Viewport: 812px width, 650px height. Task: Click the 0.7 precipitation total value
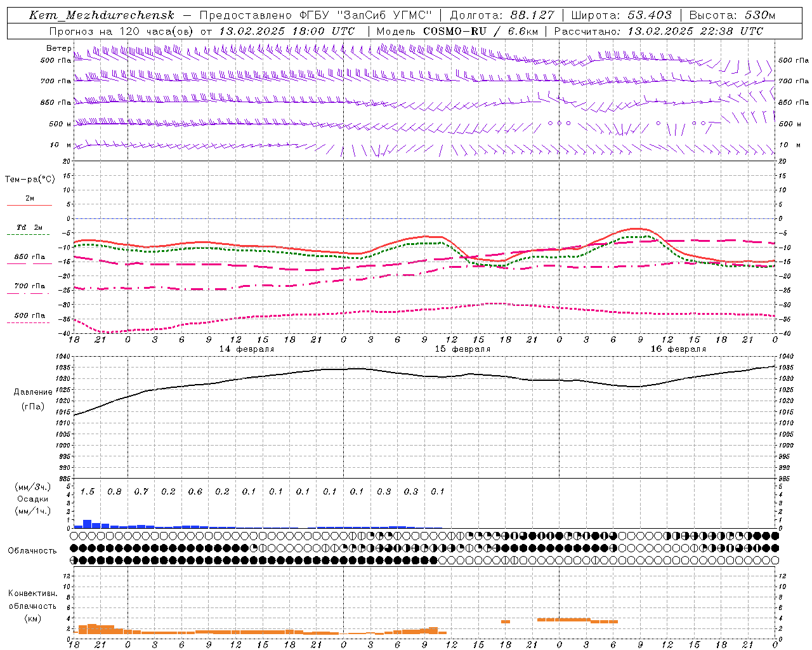pyautogui.click(x=141, y=491)
